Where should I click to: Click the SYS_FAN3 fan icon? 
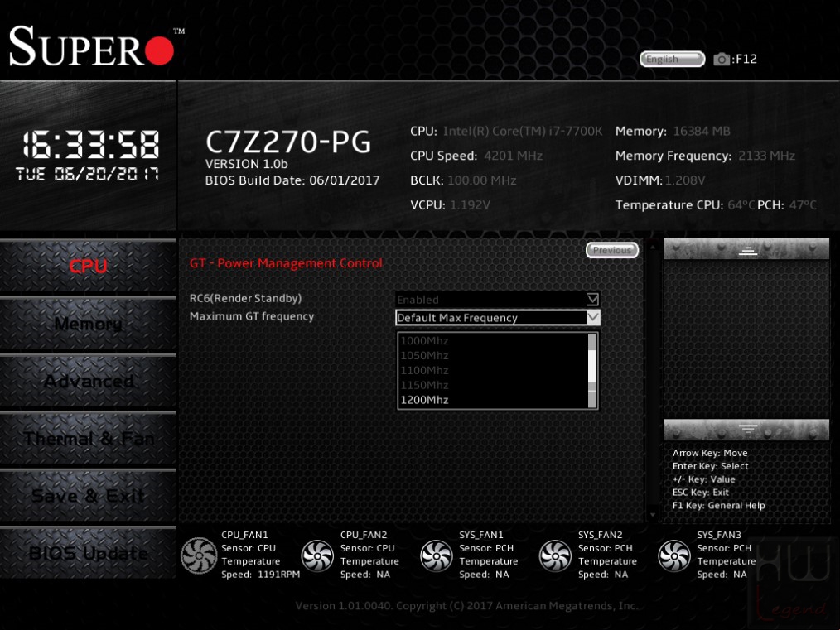pyautogui.click(x=674, y=555)
